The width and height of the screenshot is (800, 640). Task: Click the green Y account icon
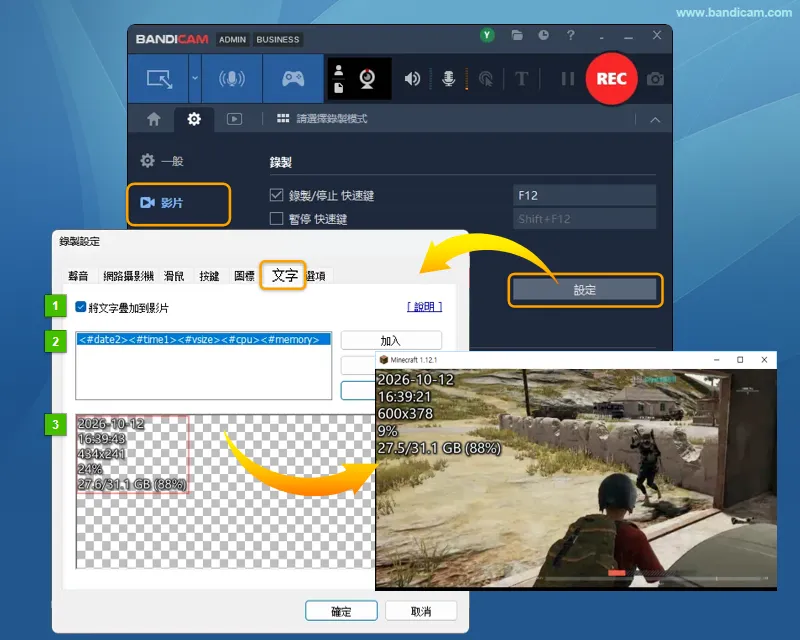point(487,35)
